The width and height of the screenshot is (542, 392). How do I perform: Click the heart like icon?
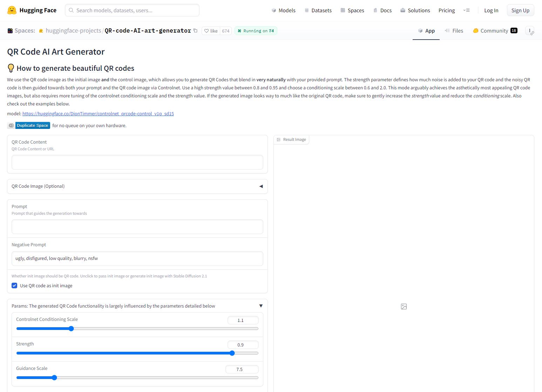coord(206,31)
